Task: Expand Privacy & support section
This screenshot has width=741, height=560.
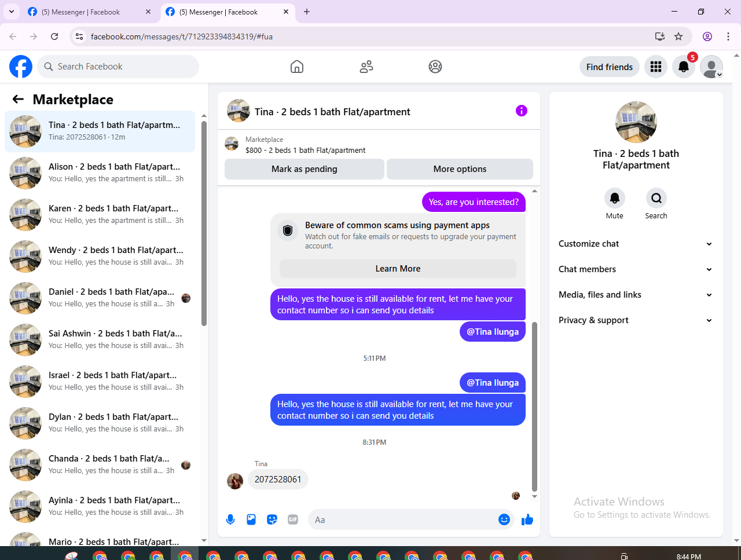Action: [636, 320]
